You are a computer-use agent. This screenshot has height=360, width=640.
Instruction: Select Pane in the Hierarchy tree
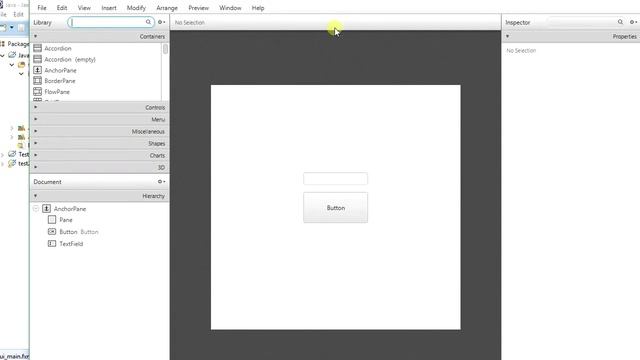pos(66,220)
